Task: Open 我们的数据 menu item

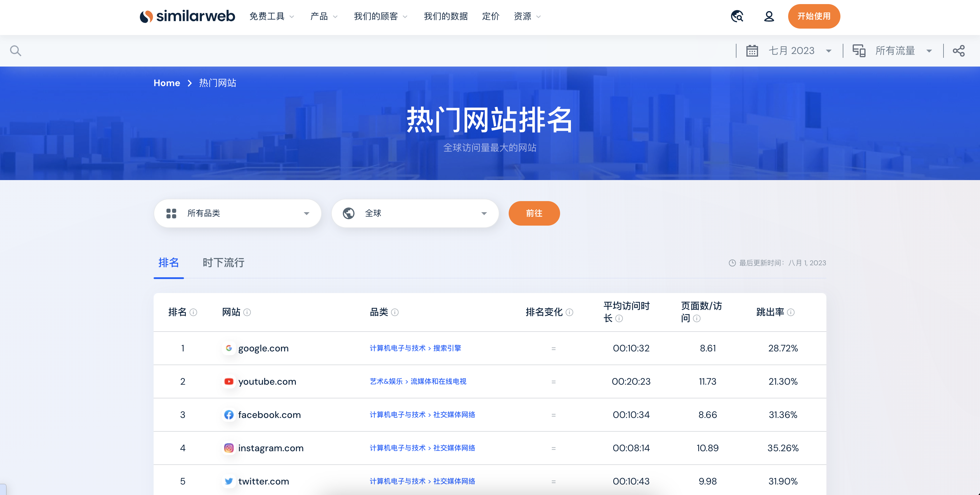Action: point(446,16)
